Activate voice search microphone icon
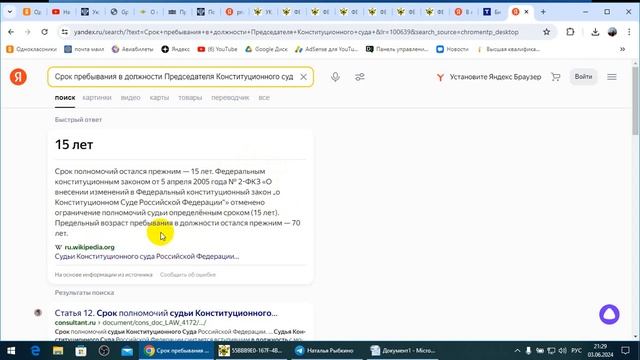Image resolution: width=640 pixels, height=360 pixels. pos(335,77)
